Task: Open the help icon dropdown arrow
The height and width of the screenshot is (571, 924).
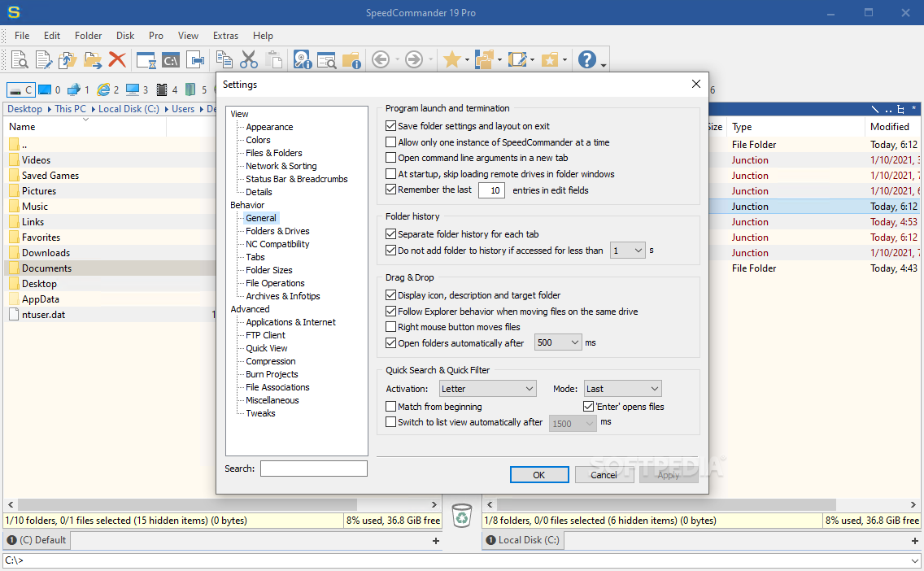Action: [604, 64]
